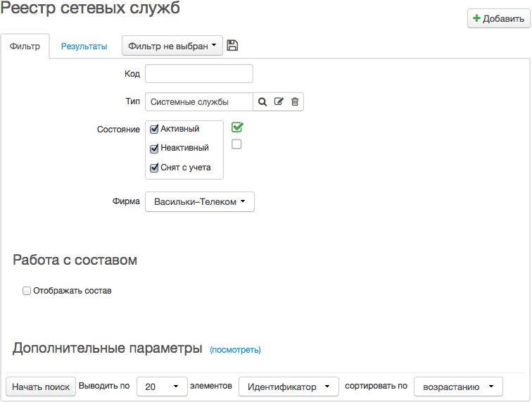
Task: Click the green select-all checkmark icon
Action: click(x=237, y=127)
